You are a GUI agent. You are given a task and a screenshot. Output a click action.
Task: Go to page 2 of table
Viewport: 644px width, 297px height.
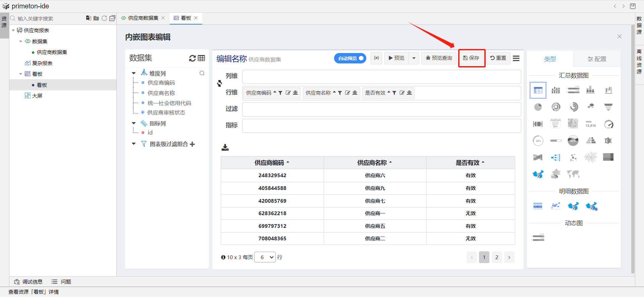pos(497,257)
